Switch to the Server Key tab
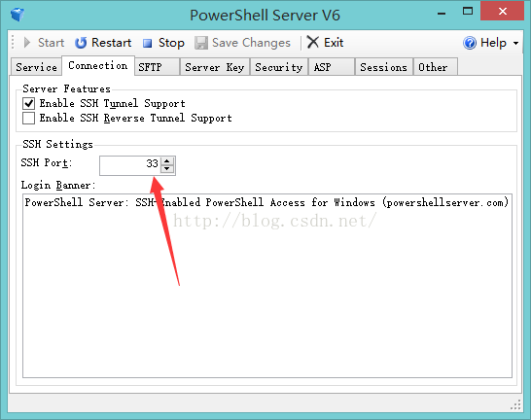Image resolution: width=531 pixels, height=420 pixels. tap(215, 67)
